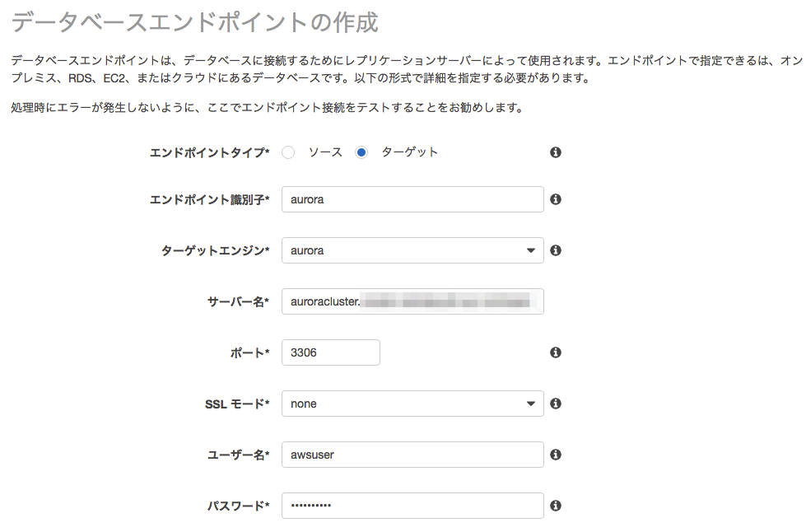
Task: Click the ターゲットエンジン dropdown arrow
Action: click(531, 250)
